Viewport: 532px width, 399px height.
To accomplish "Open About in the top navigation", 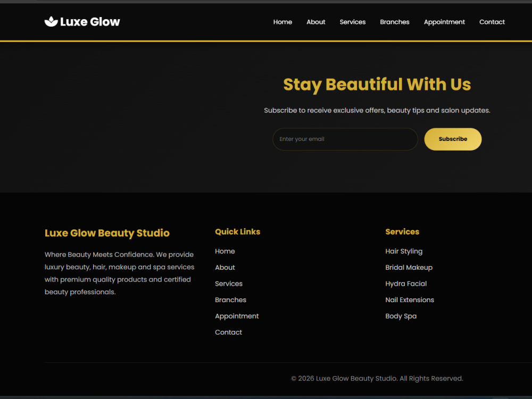I will click(x=316, y=22).
